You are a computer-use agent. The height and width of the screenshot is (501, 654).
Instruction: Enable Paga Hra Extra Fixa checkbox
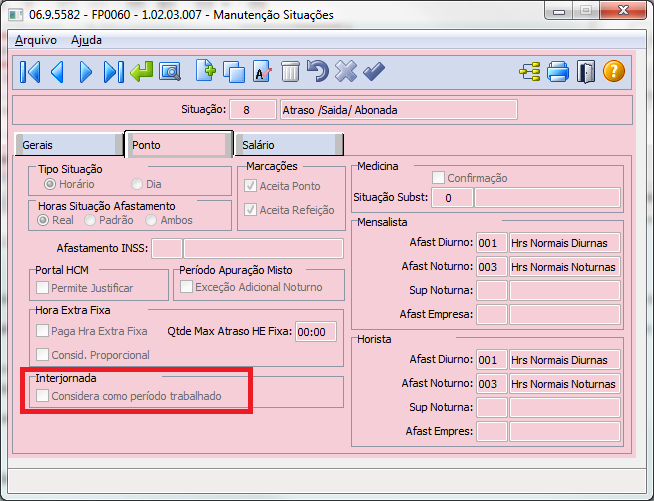coord(42,331)
